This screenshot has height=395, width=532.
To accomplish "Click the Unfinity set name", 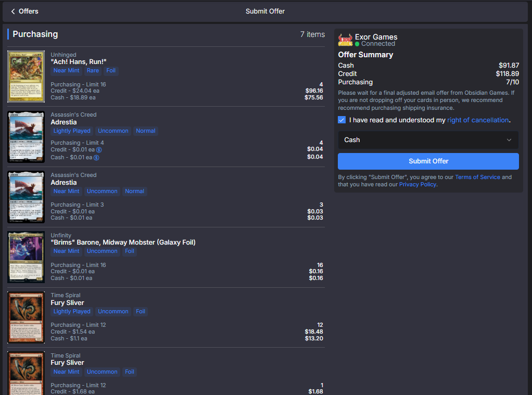I will [x=61, y=235].
